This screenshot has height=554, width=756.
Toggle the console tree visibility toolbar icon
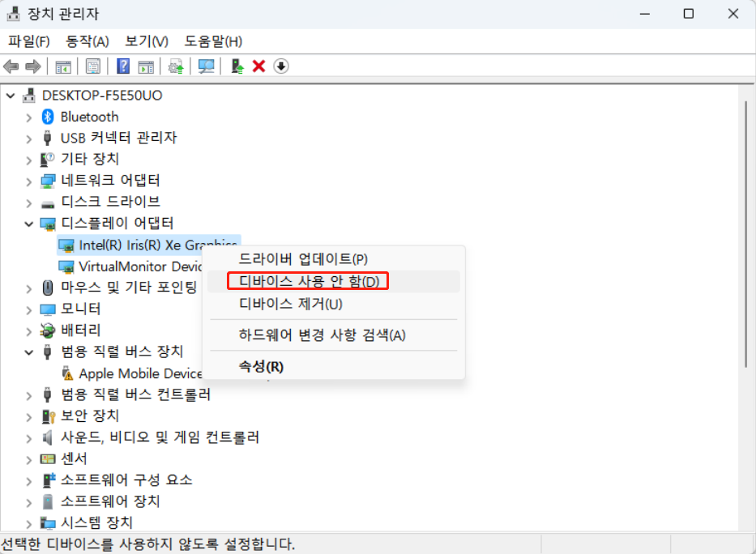[62, 66]
